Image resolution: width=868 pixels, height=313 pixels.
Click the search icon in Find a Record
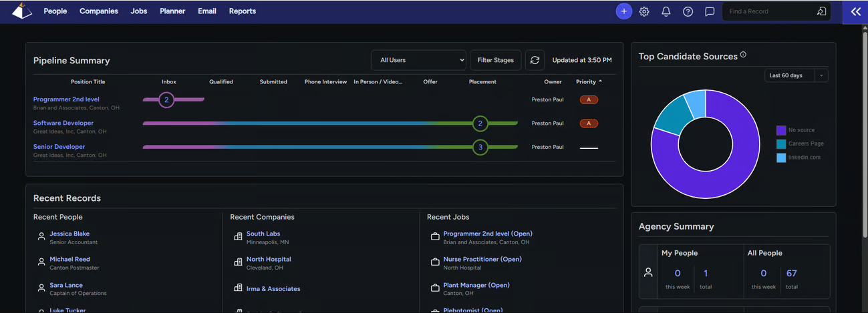821,11
